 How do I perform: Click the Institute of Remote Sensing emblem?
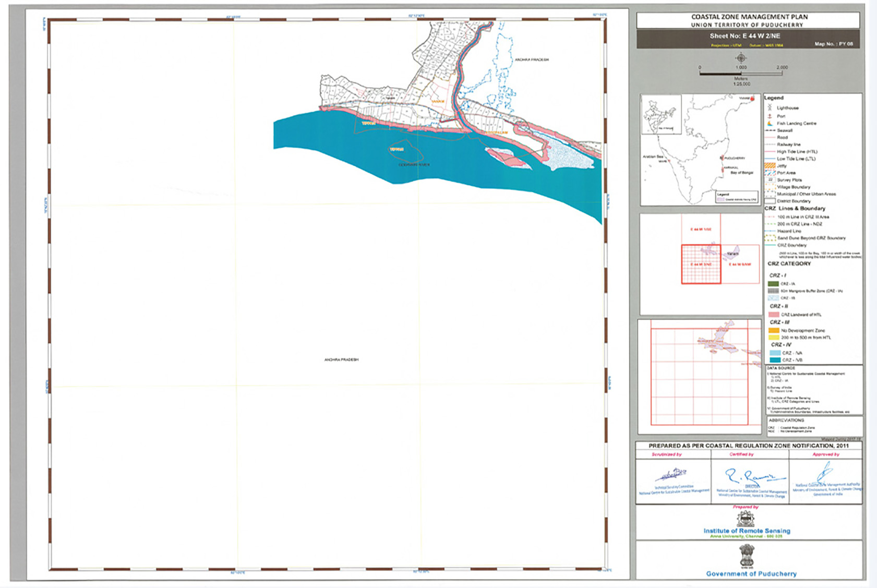click(746, 519)
